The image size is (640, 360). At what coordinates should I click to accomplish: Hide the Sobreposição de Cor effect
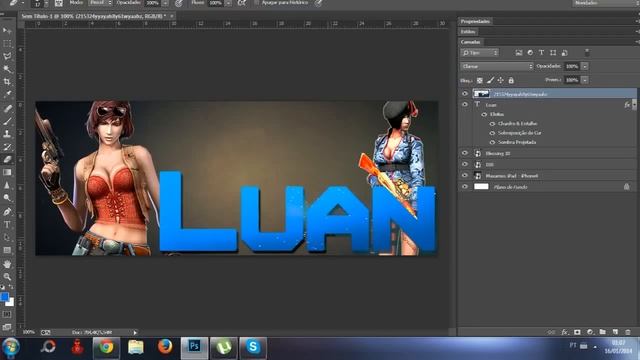492,133
